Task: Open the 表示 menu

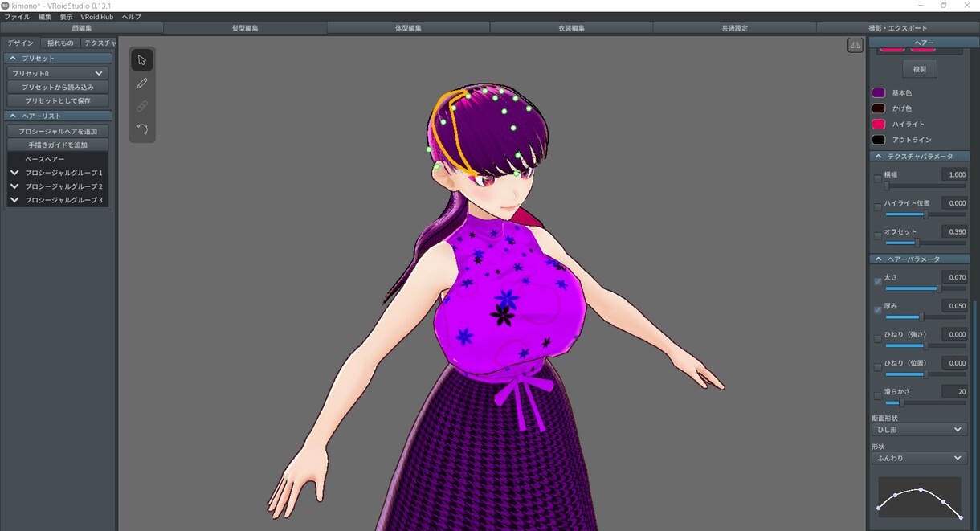Action: pyautogui.click(x=66, y=17)
